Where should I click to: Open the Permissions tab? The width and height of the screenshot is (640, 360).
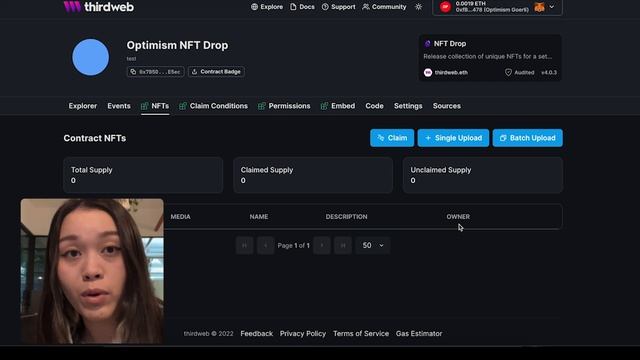pyautogui.click(x=284, y=106)
